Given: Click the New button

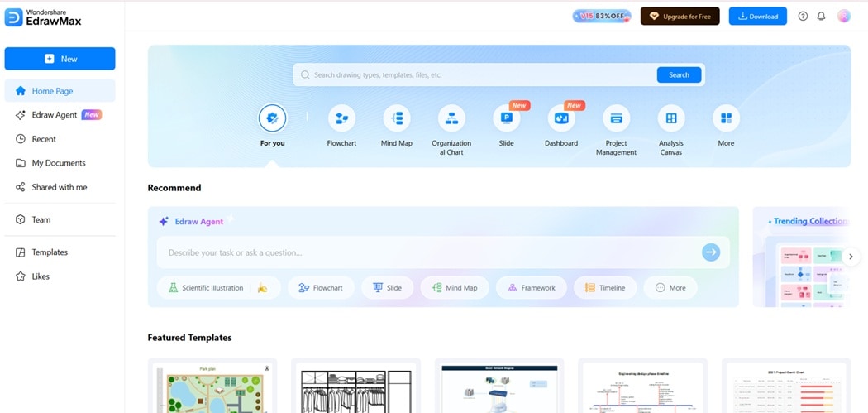Looking at the screenshot, I should tap(60, 59).
